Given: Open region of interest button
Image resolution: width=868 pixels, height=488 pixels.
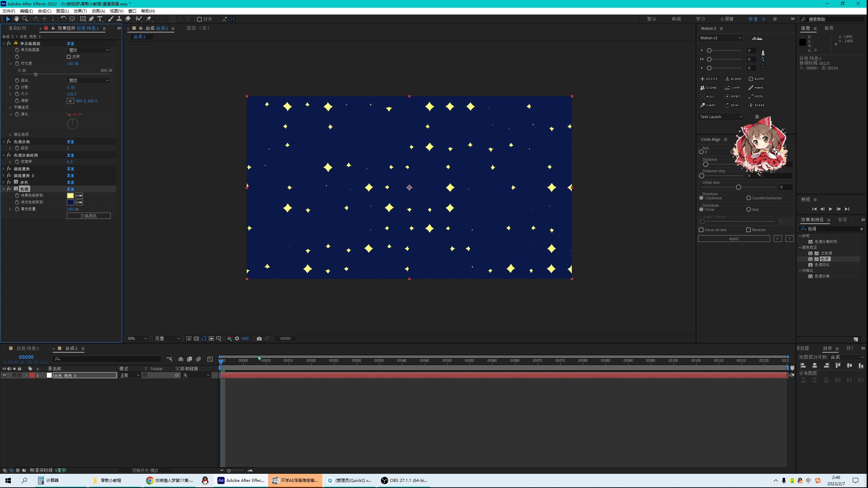Looking at the screenshot, I should click(x=211, y=338).
